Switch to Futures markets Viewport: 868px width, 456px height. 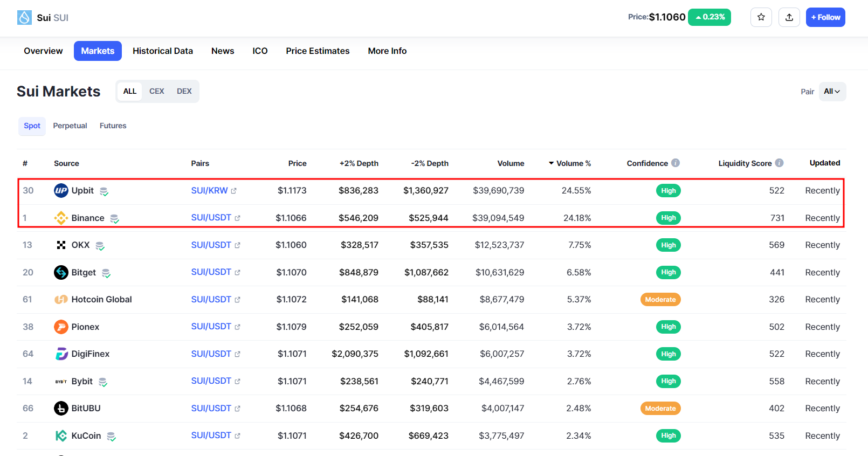click(113, 126)
